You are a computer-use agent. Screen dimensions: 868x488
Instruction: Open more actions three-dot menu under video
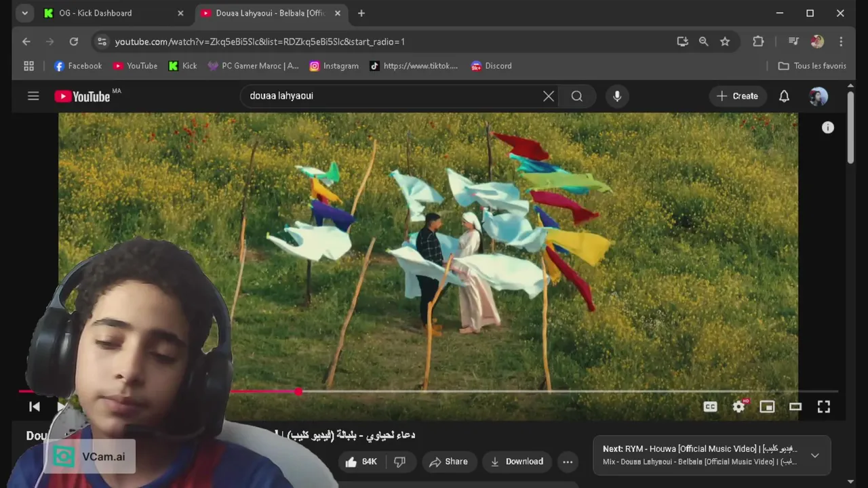pyautogui.click(x=568, y=462)
